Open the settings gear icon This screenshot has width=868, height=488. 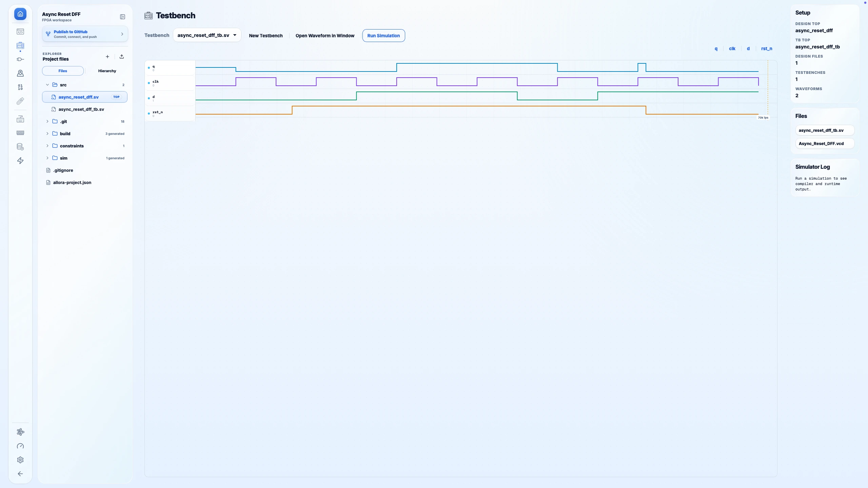coord(20,460)
